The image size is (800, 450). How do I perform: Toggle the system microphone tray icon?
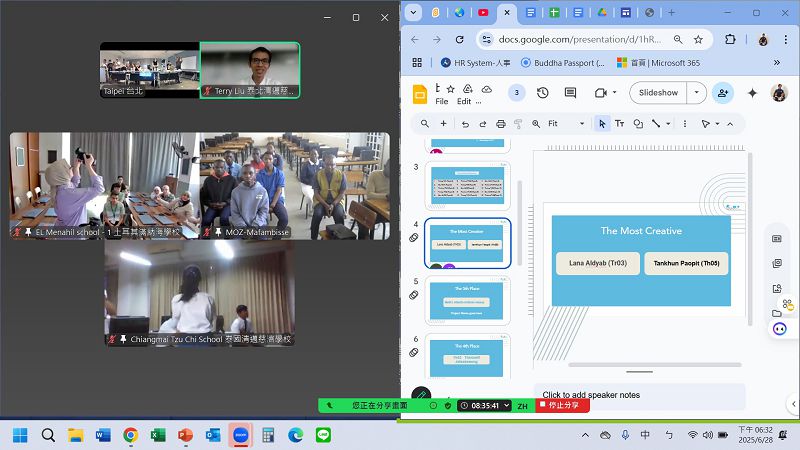pyautogui.click(x=625, y=435)
